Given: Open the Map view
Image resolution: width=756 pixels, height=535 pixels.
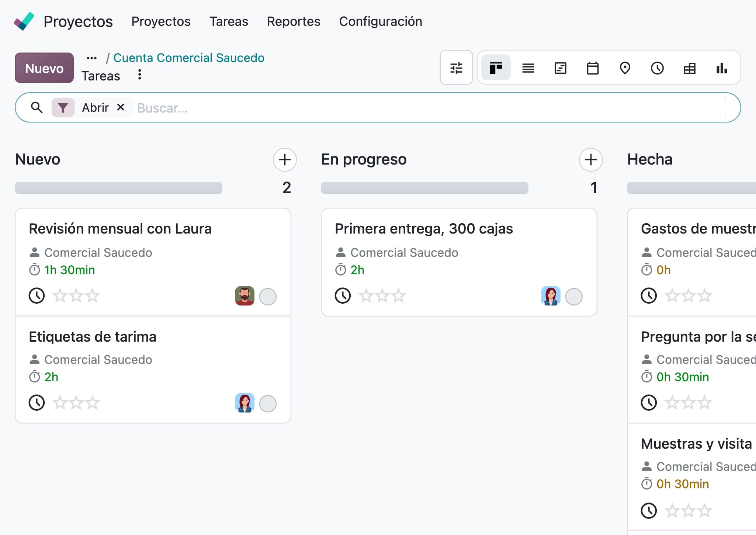Looking at the screenshot, I should (x=625, y=68).
